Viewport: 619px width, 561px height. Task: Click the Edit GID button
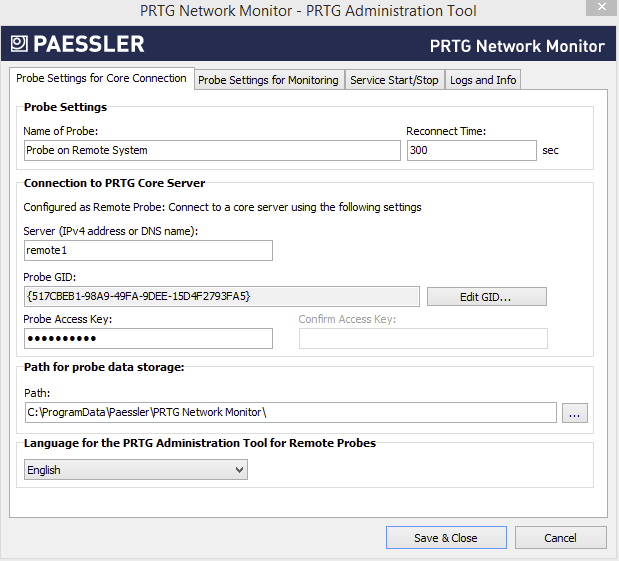(486, 297)
